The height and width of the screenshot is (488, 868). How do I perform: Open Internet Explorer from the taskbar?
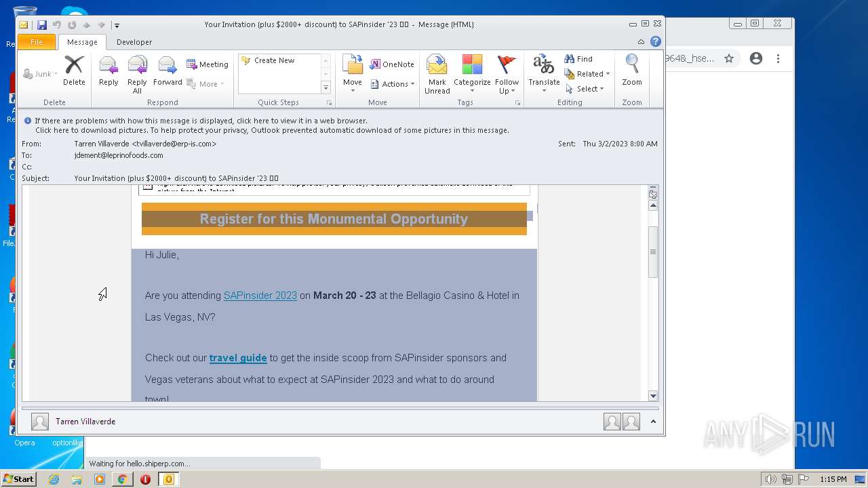[x=54, y=479]
